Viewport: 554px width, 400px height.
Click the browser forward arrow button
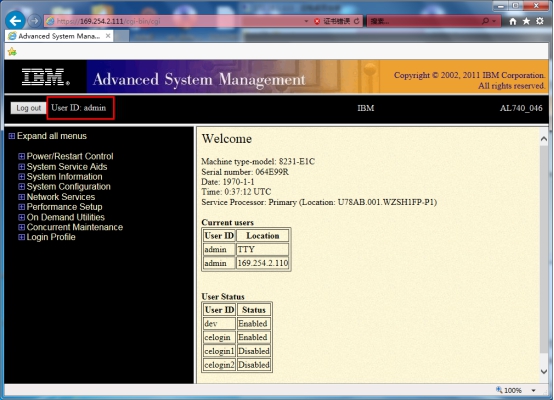pos(34,21)
